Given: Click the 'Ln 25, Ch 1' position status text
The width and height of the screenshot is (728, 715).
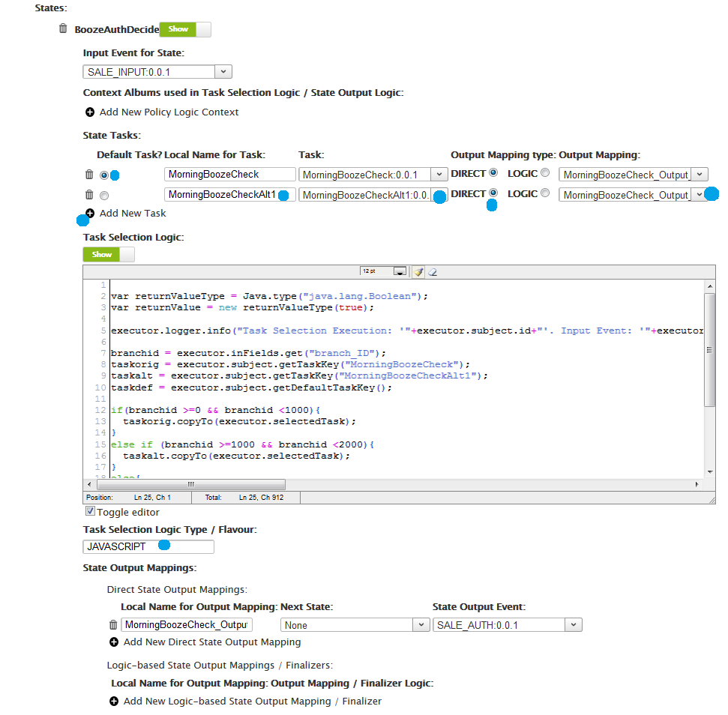Looking at the screenshot, I should point(152,498).
